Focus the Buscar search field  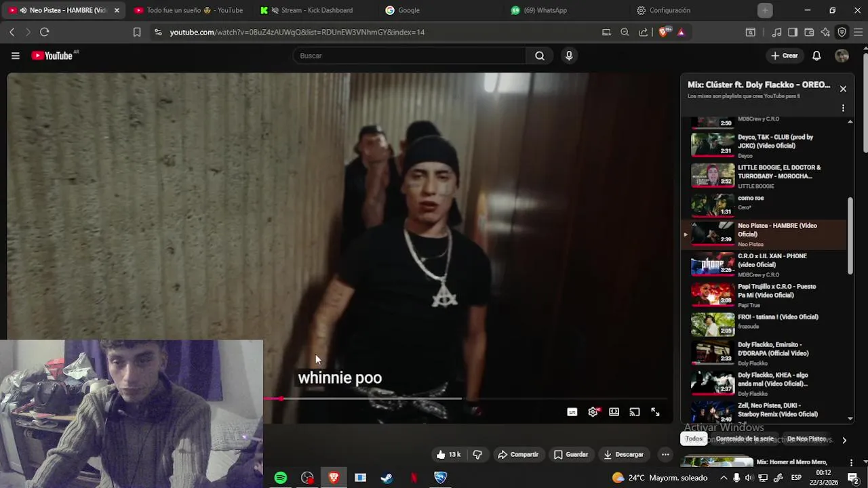click(410, 56)
